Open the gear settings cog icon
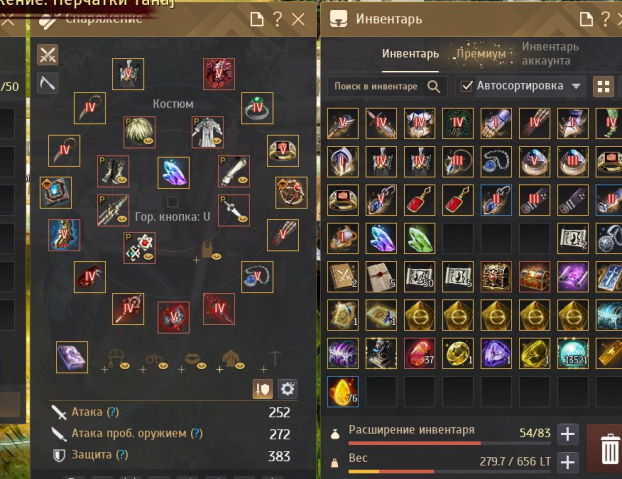 (287, 389)
